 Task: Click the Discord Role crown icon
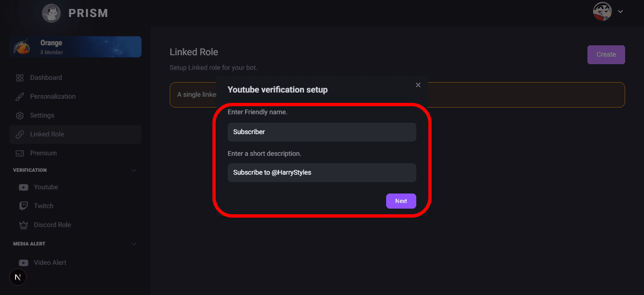[x=24, y=225]
